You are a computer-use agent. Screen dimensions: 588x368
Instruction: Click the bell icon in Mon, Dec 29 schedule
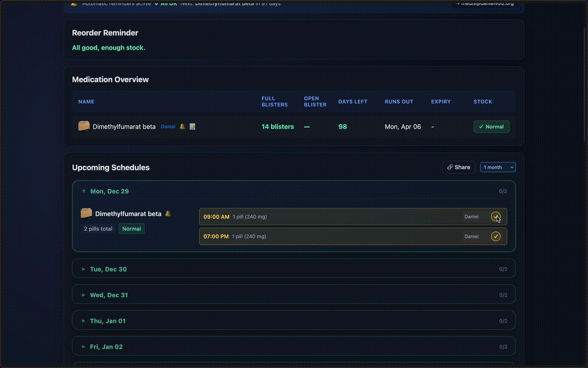point(168,213)
